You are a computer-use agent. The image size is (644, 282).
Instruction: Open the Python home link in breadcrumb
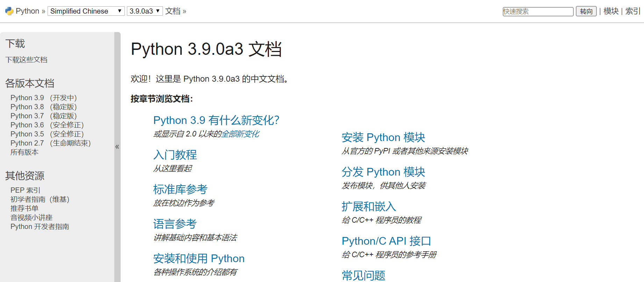(x=27, y=11)
